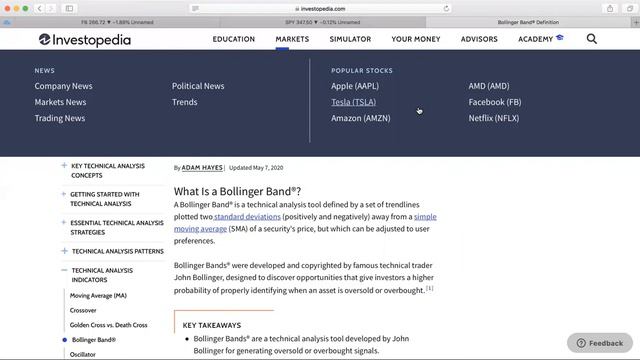Open the Simulator menu
640x360 pixels.
tap(350, 39)
